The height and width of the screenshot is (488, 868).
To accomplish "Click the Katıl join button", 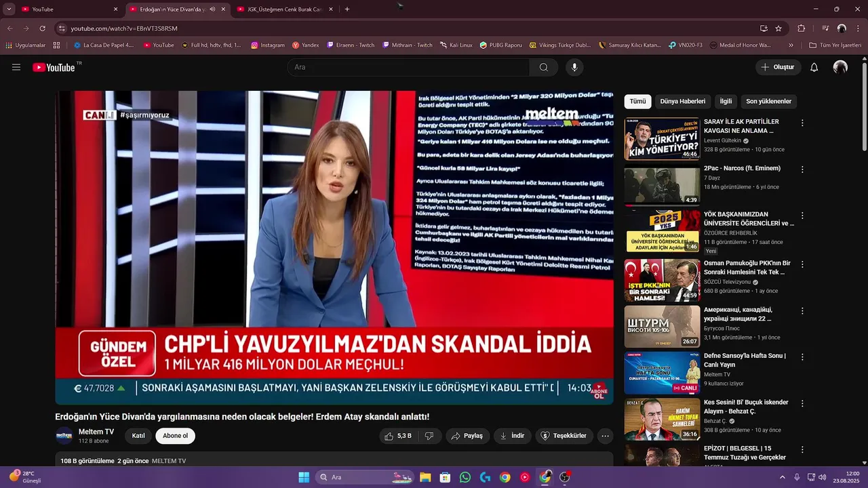I will coord(138,436).
